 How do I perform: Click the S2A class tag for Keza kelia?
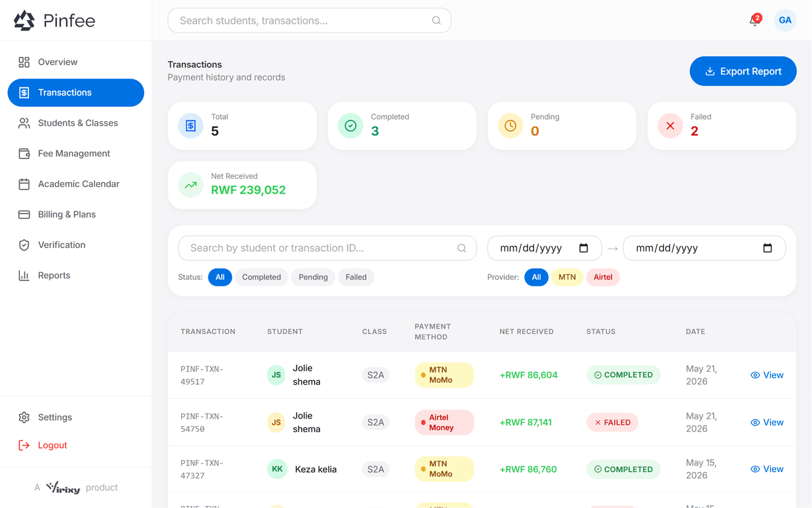(376, 469)
